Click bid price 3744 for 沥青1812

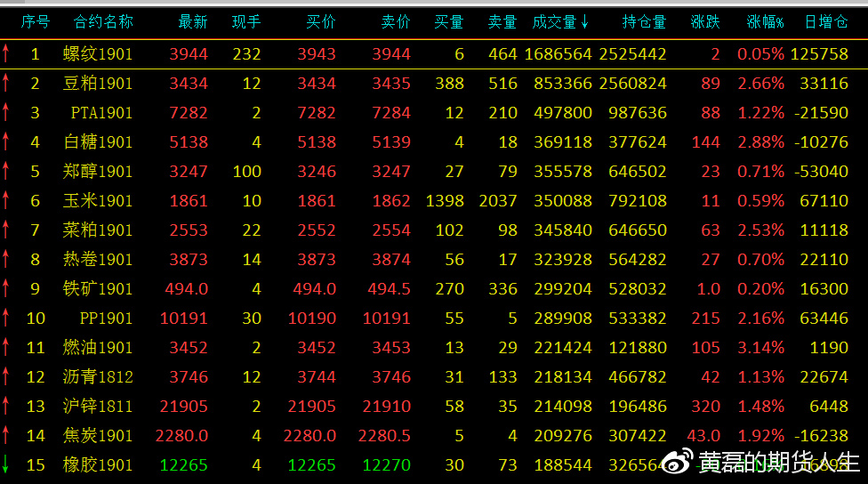click(x=317, y=377)
